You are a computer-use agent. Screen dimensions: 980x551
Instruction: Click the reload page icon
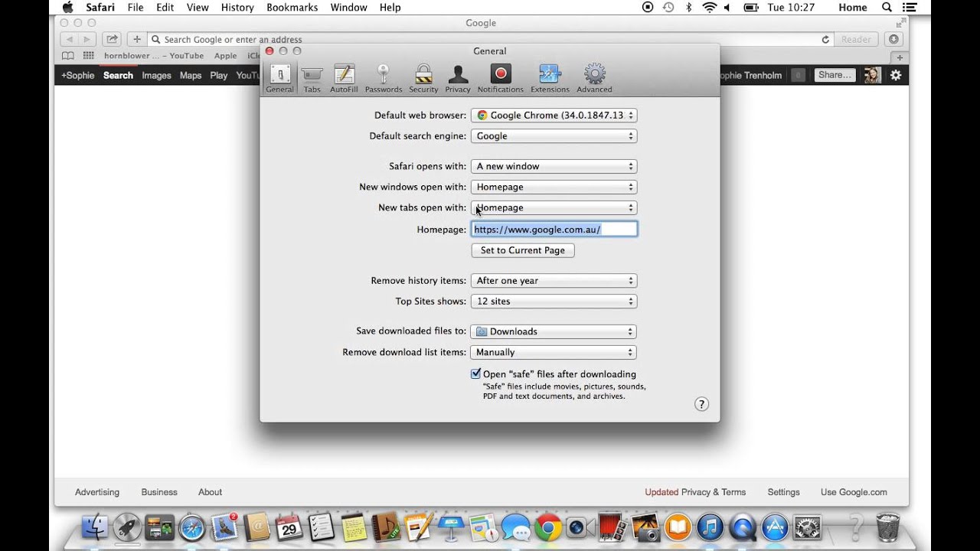point(825,39)
